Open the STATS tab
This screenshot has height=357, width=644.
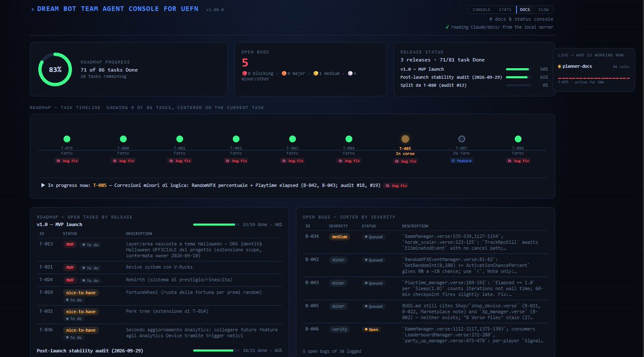[x=505, y=10]
